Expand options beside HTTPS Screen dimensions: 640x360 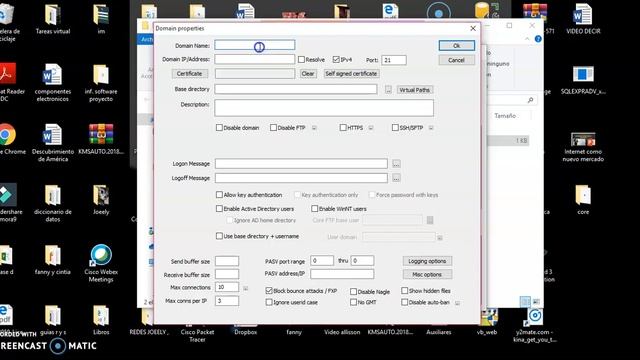[x=371, y=128]
